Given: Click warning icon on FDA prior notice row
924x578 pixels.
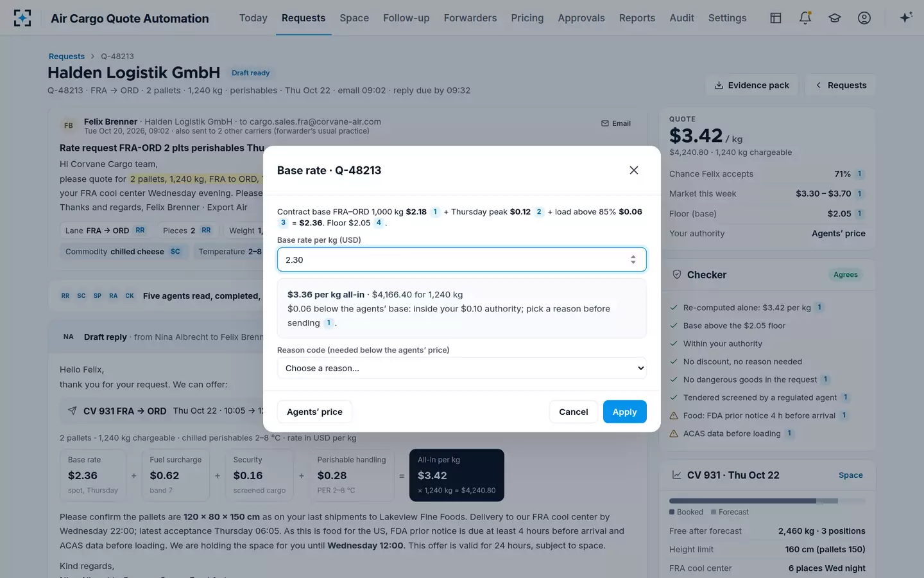Looking at the screenshot, I should click(674, 416).
